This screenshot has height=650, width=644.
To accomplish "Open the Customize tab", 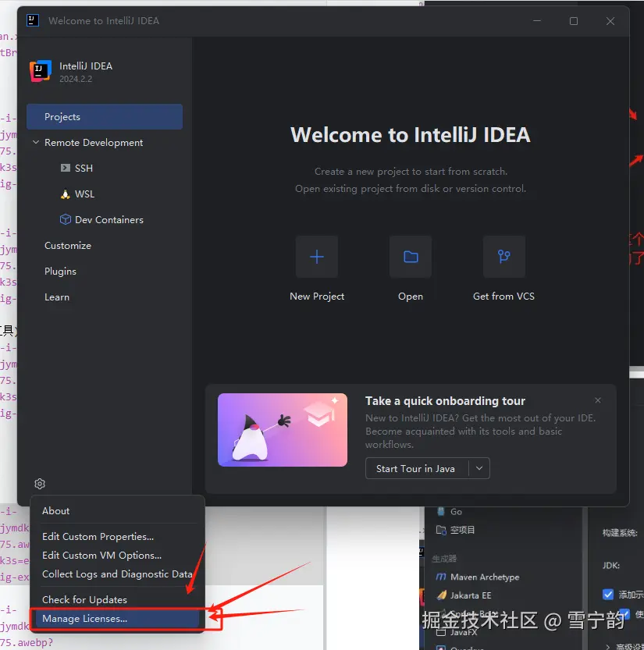I will tap(68, 245).
